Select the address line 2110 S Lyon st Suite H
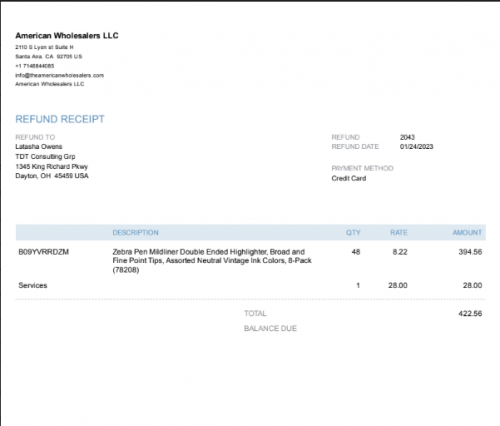This screenshot has height=426, width=500. click(x=44, y=47)
